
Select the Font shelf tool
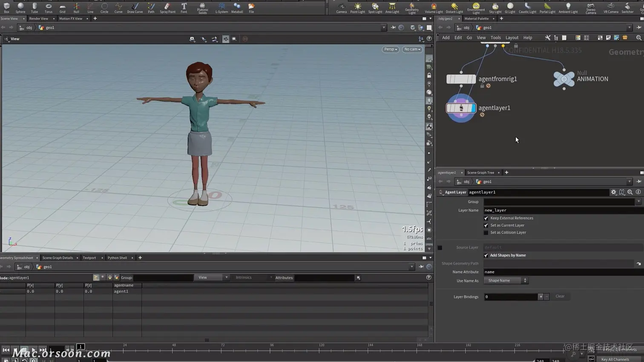click(184, 7)
